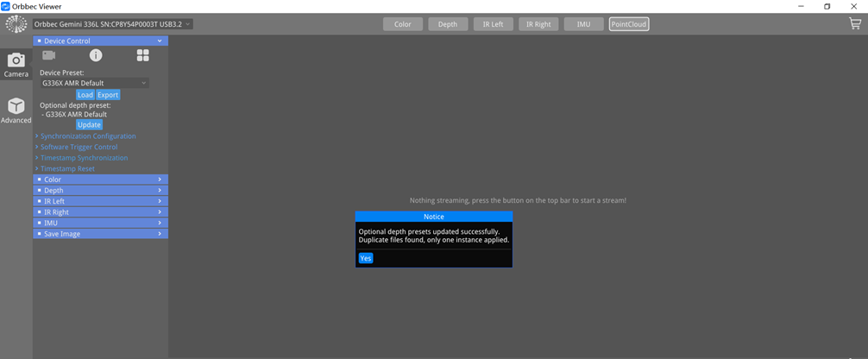Expand the Software Trigger Control section
Image resolution: width=868 pixels, height=359 pixels.
[79, 147]
